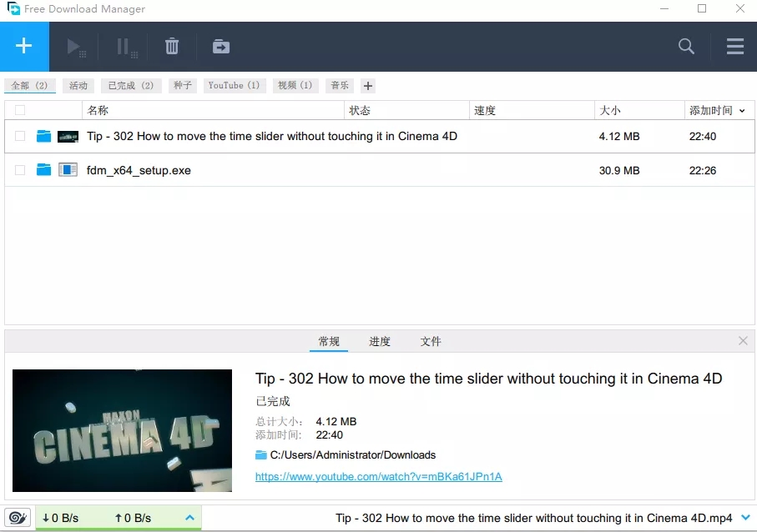Toggle the select-all checkbox in header
757x532 pixels.
point(20,110)
